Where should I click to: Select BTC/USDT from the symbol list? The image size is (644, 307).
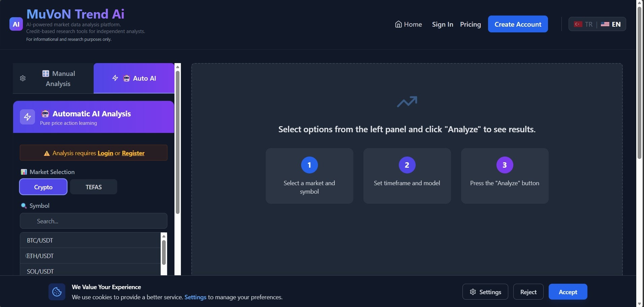[90, 240]
